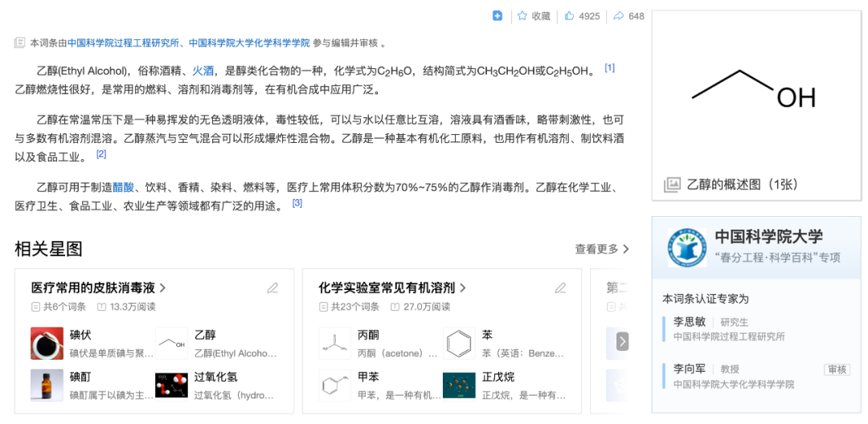The image size is (868, 424).
Task: Click the share arrow icon 648
Action: tap(619, 16)
